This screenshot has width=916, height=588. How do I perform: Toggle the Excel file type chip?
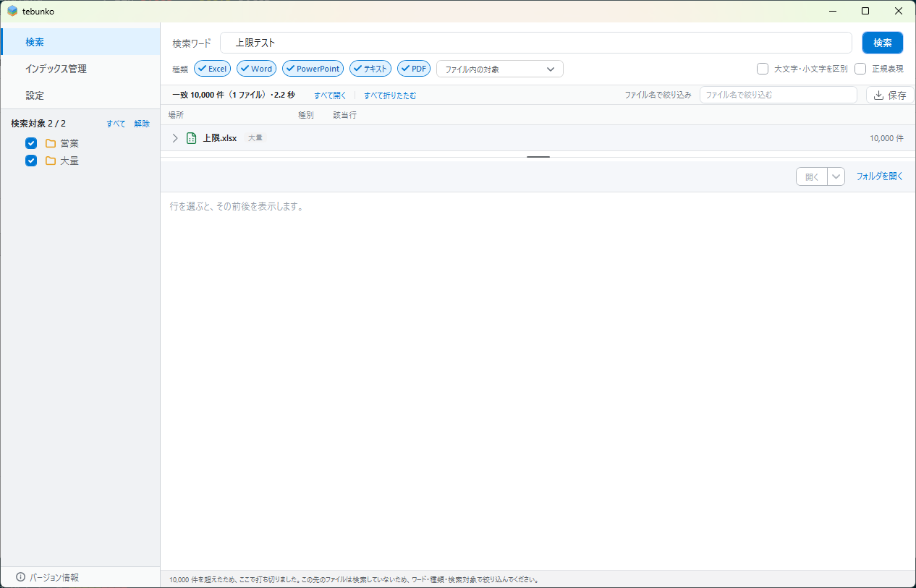tap(213, 69)
